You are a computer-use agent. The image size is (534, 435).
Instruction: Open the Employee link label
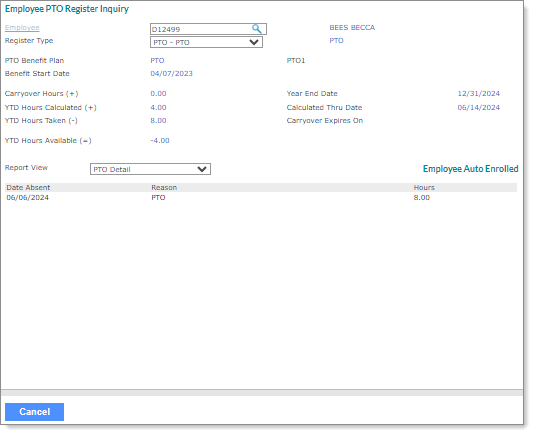[22, 28]
